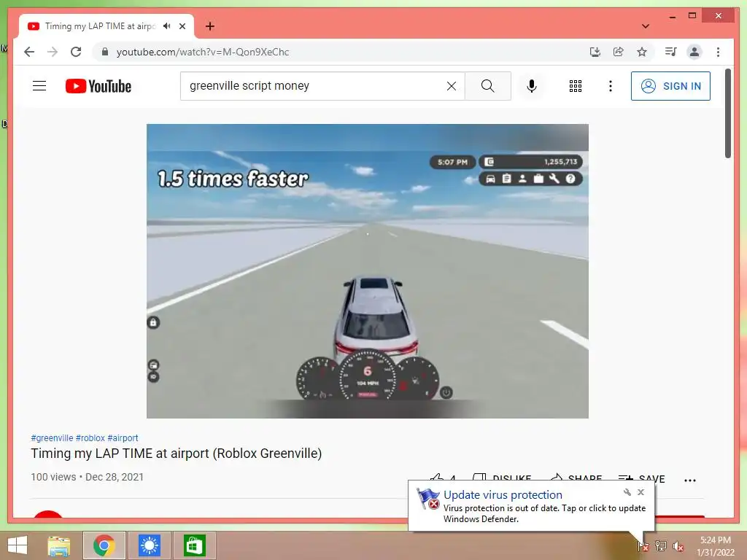The width and height of the screenshot is (747, 560).
Task: Open the Windows Start button
Action: click(x=18, y=545)
